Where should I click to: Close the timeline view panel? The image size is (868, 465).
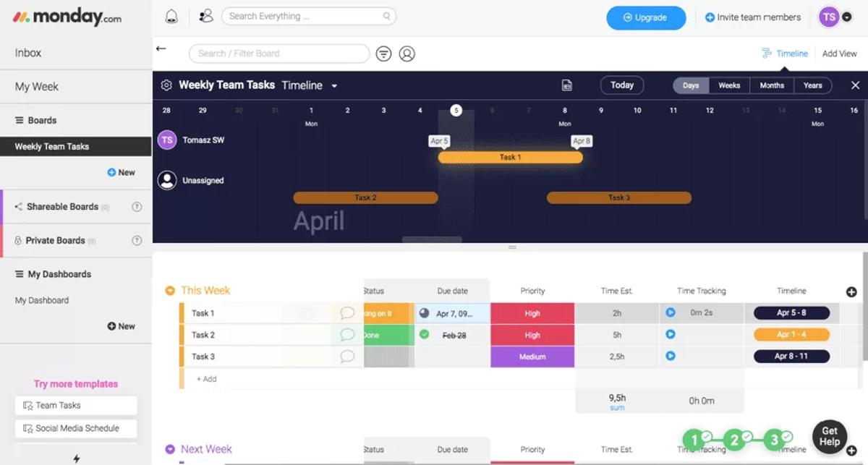(855, 85)
